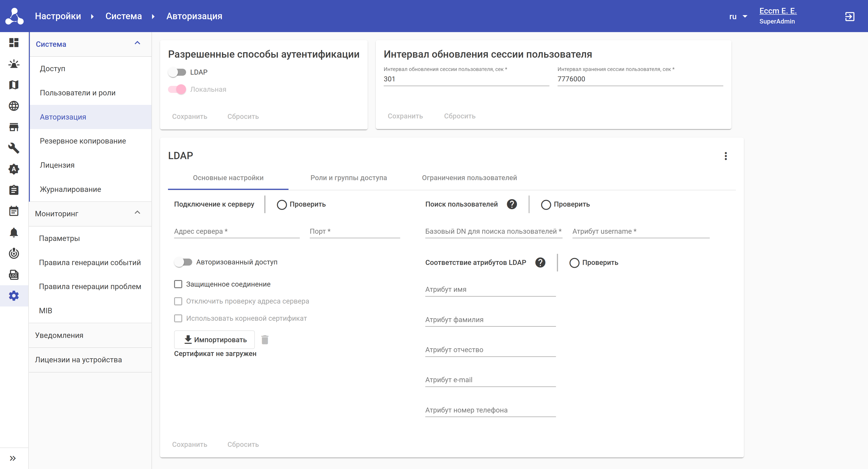Open the wrench tools icon in sidebar
Screen dimensions: 868x469
(x=14, y=148)
